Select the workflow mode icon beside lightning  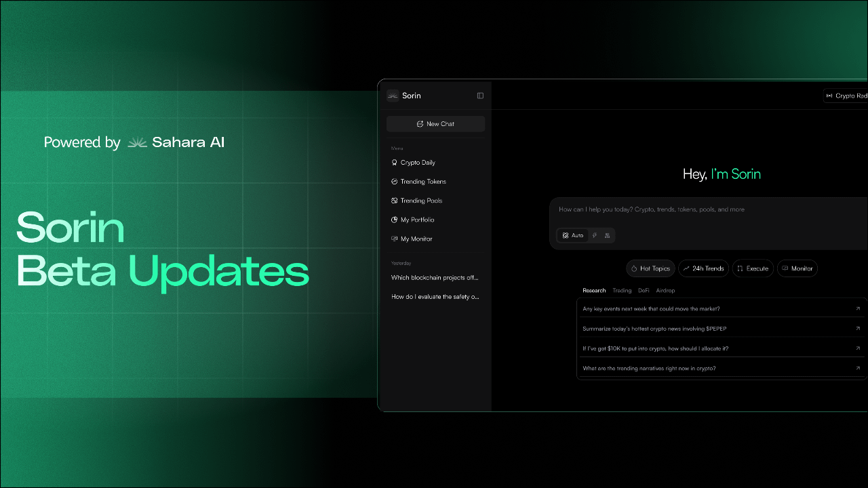tap(607, 235)
